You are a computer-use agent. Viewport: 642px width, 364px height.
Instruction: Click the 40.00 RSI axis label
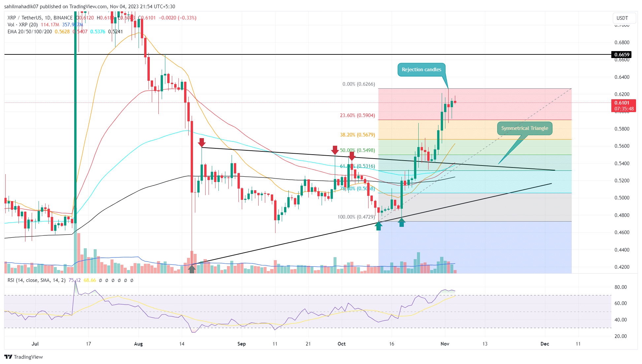click(621, 320)
